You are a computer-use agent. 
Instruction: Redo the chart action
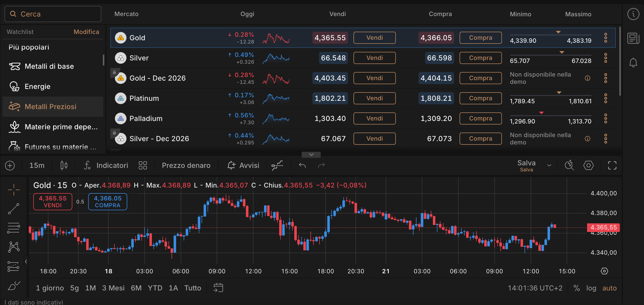(x=321, y=166)
